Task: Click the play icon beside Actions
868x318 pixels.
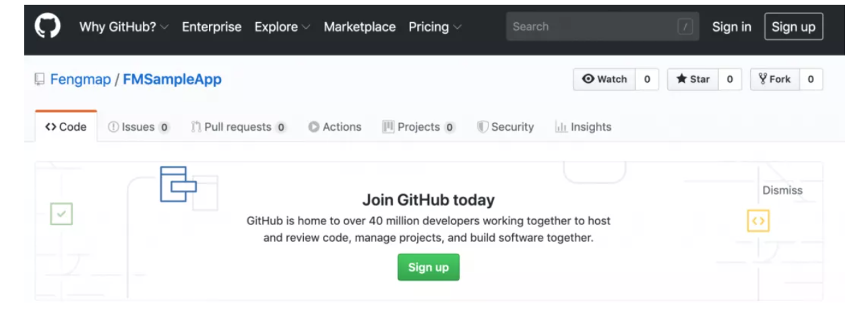Action: pyautogui.click(x=314, y=127)
